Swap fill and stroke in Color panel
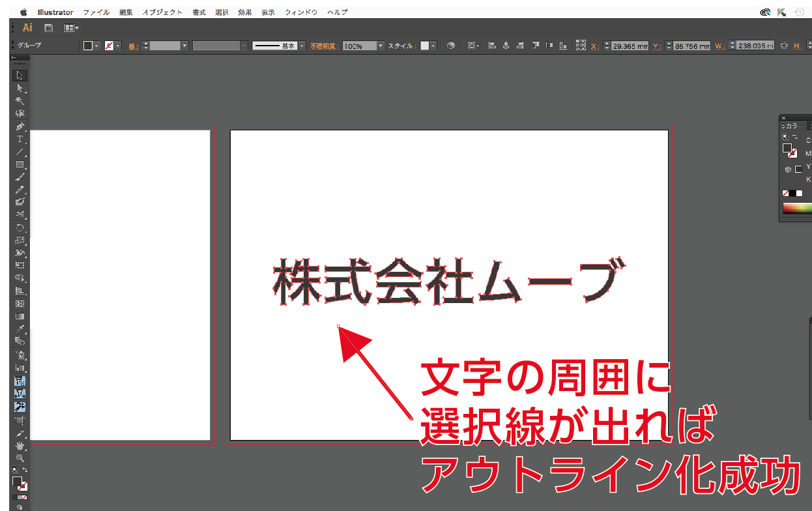 794,136
